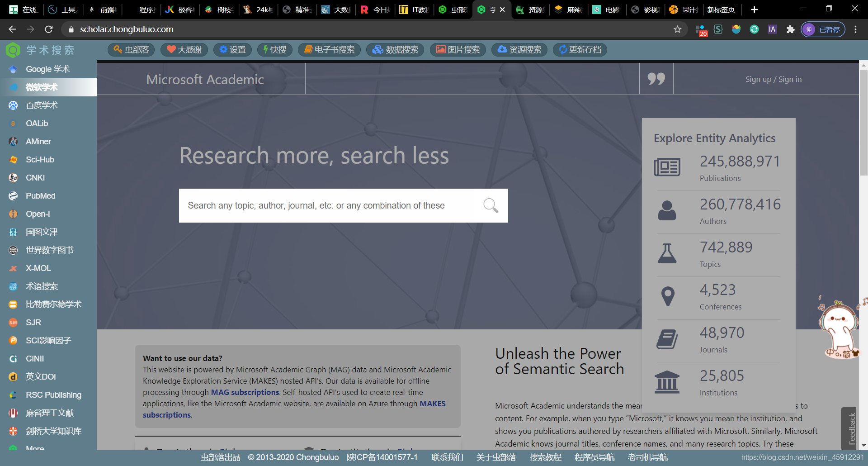Click the Sci-Hub sidebar icon

pyautogui.click(x=13, y=160)
